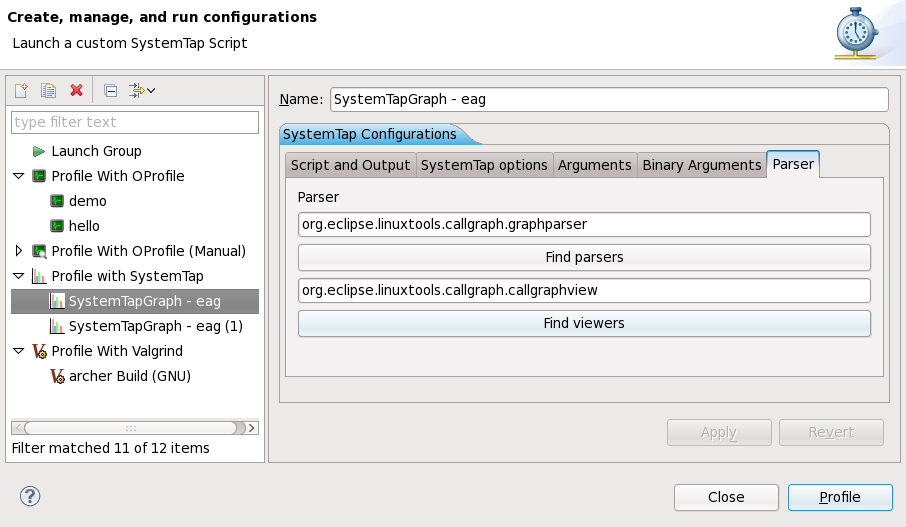
Task: Select the demo OProfile configuration
Action: (87, 201)
